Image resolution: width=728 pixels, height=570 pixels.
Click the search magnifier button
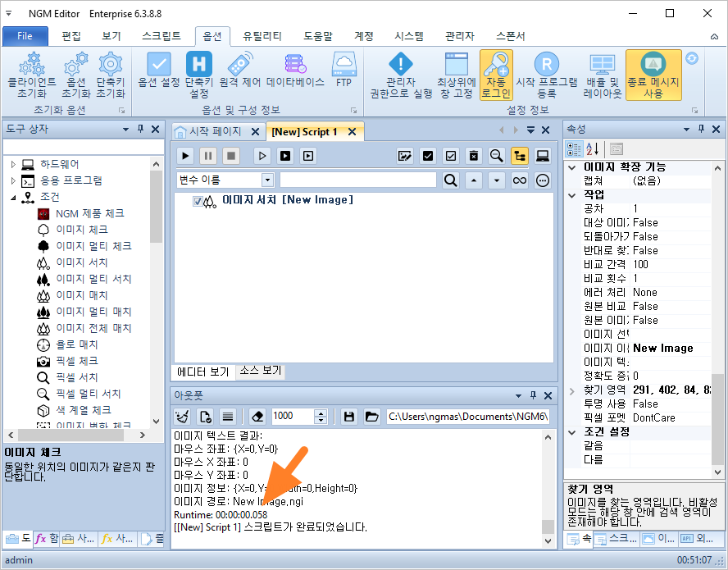(450, 180)
